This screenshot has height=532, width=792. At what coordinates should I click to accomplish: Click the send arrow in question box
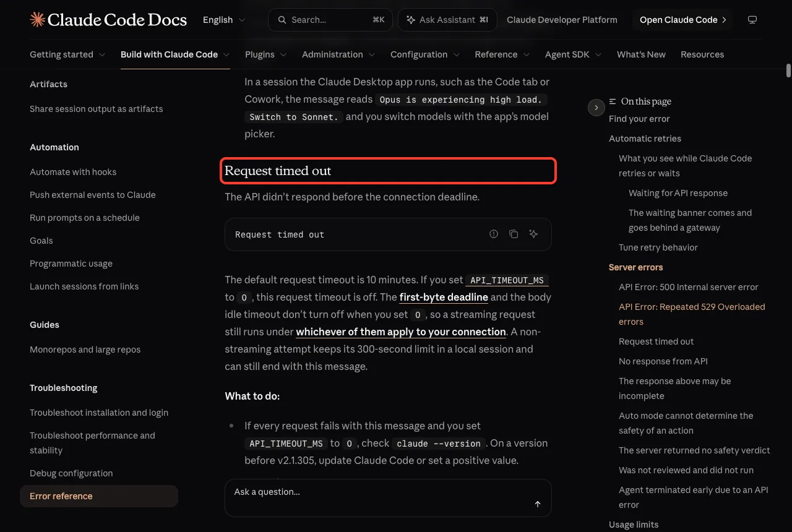pyautogui.click(x=538, y=504)
